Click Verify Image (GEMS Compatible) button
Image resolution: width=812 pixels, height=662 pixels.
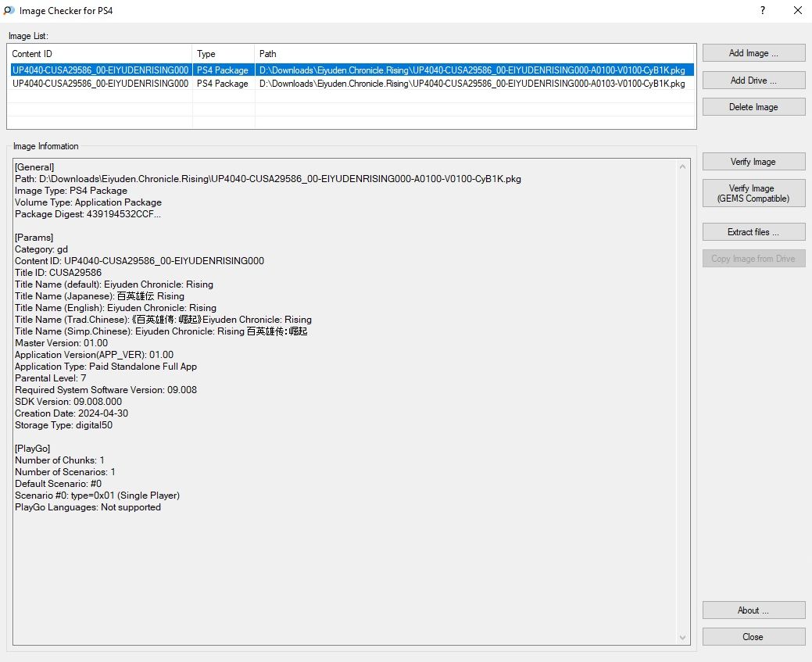(x=753, y=193)
